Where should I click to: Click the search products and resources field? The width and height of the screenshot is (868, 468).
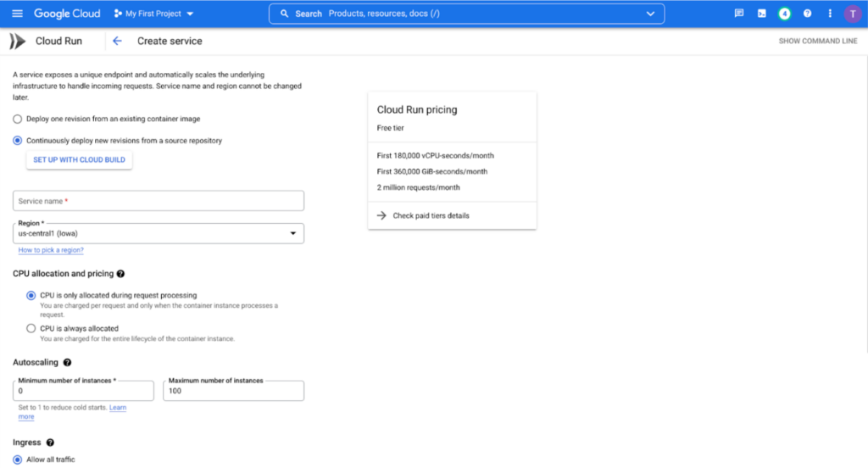pyautogui.click(x=467, y=14)
